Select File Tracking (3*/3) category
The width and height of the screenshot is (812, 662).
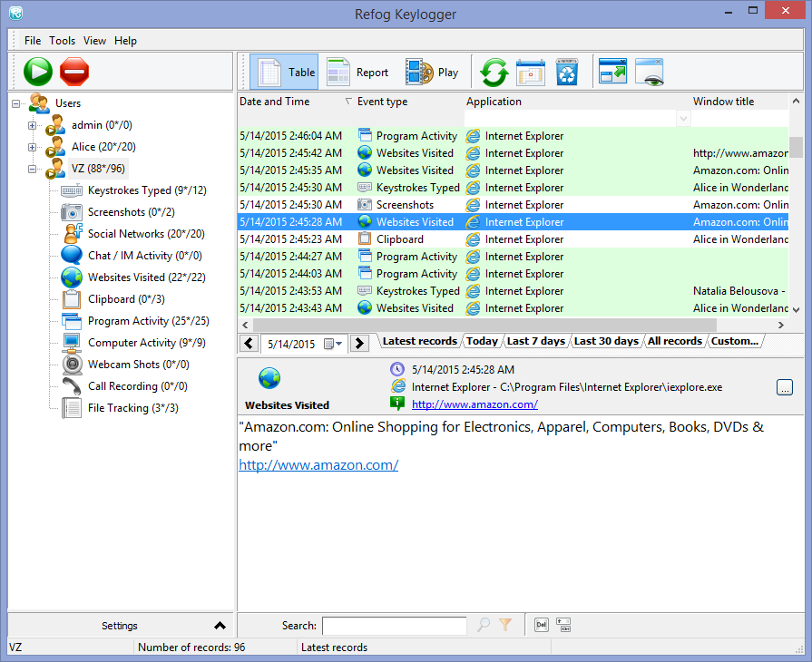pos(133,408)
